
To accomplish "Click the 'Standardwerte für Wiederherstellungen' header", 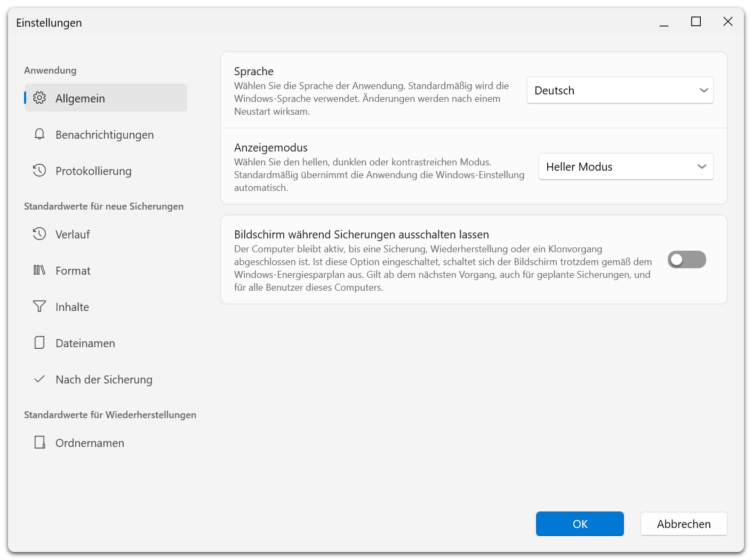I will [110, 415].
